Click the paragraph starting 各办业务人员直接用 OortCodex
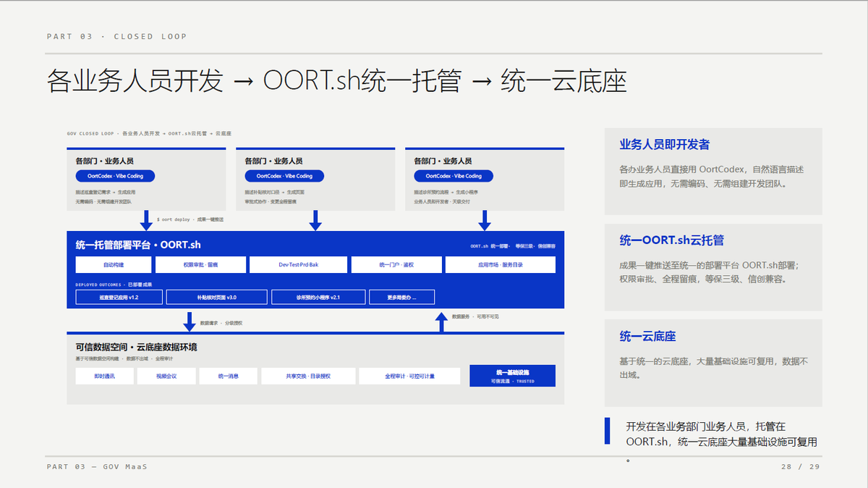 [712, 176]
